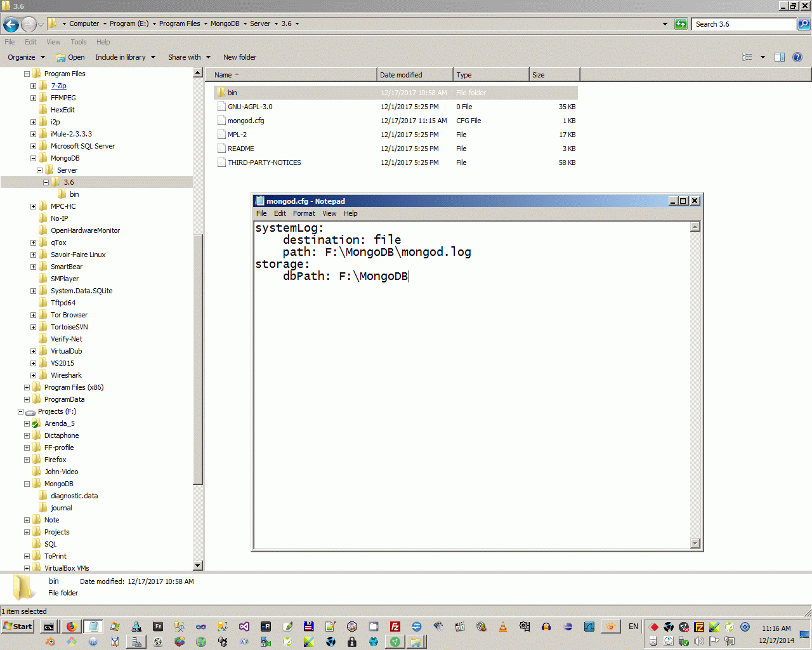This screenshot has width=812, height=650.
Task: Open FileZilla from the taskbar
Action: 395,627
